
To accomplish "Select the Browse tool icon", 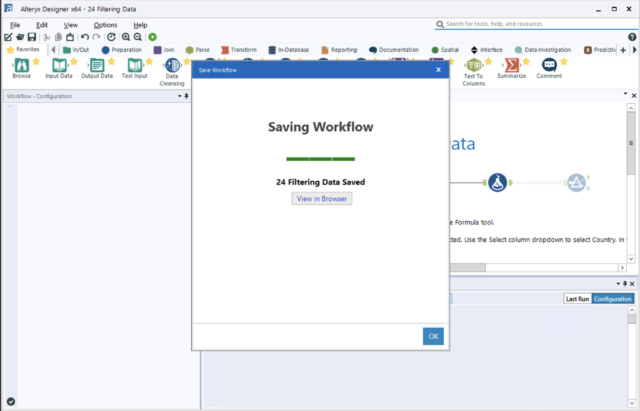I will [x=22, y=65].
